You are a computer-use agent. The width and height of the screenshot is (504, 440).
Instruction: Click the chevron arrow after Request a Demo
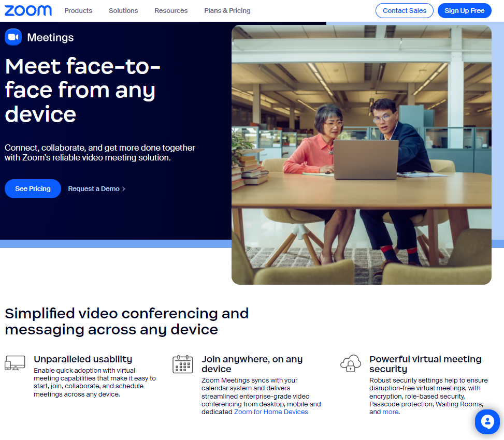124,189
